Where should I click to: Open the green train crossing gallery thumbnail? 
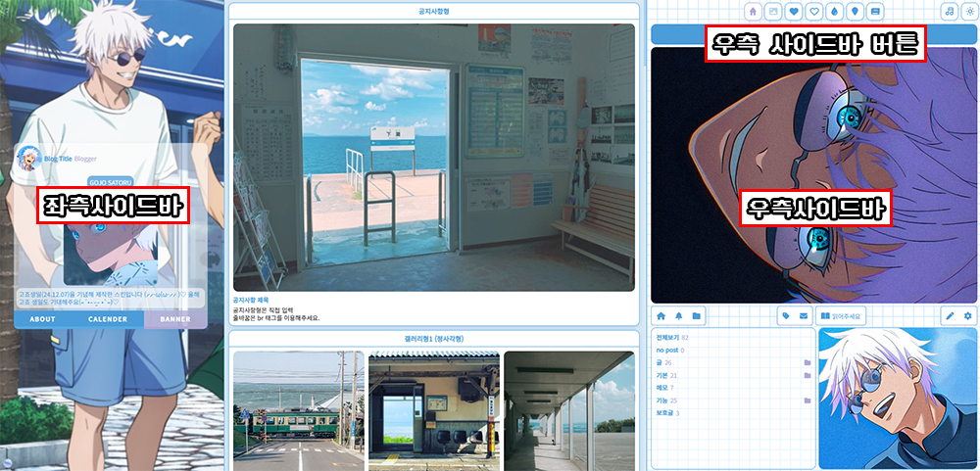coord(299,410)
